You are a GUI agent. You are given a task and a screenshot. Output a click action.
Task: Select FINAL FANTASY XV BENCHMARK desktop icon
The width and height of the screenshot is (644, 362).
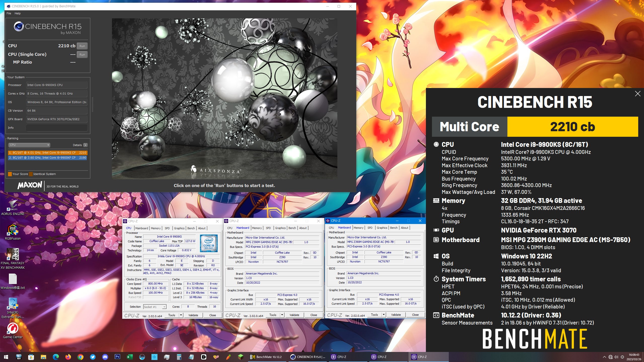(13, 258)
